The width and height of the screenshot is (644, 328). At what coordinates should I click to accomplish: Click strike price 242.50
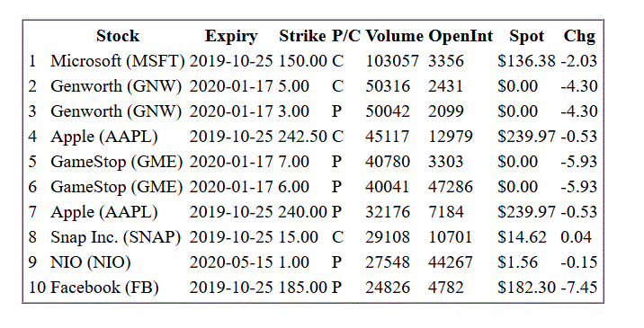(x=303, y=137)
